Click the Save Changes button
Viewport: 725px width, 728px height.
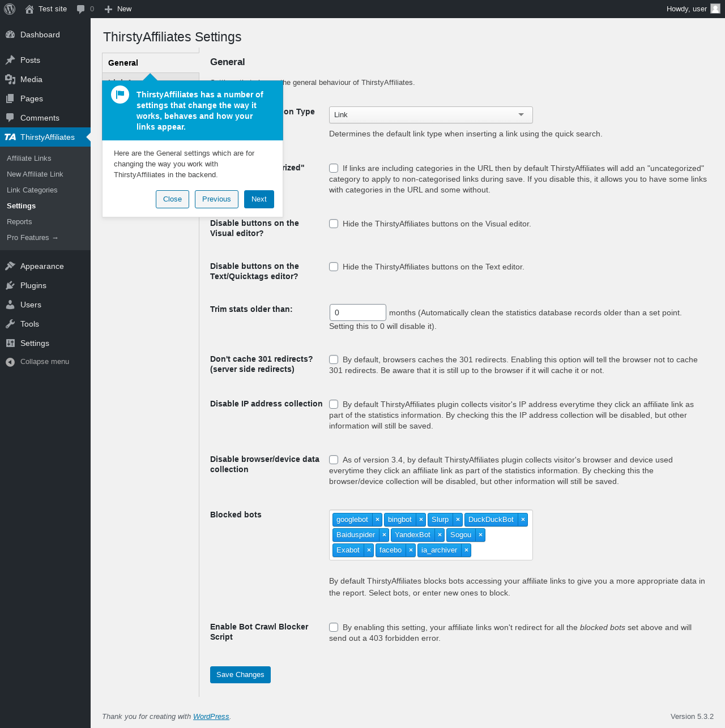240,675
